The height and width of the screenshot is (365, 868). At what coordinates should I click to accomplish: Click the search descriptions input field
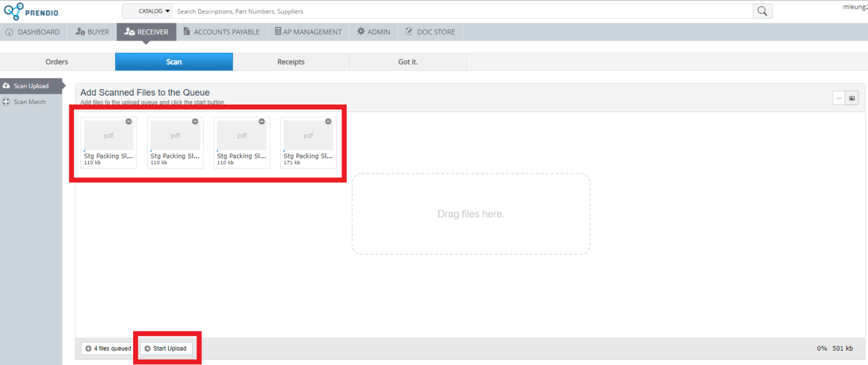[463, 11]
